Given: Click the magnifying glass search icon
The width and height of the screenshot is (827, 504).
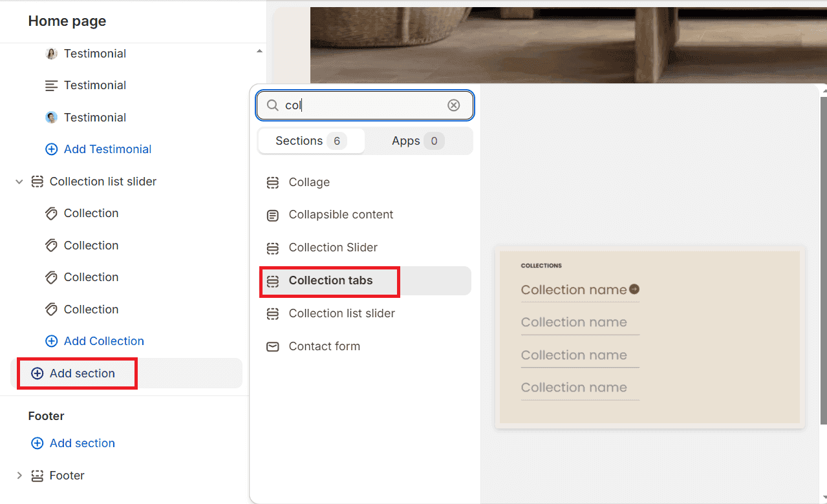Looking at the screenshot, I should [x=273, y=105].
